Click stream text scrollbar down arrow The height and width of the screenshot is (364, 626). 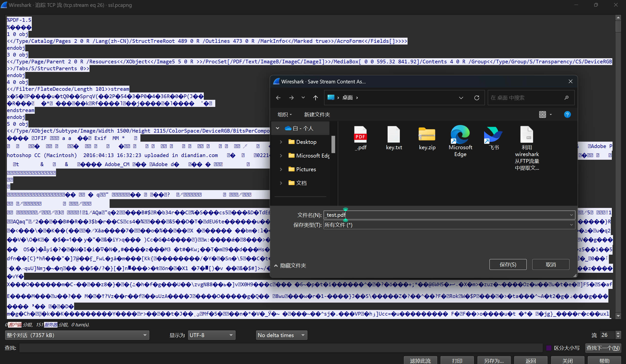[618, 316]
